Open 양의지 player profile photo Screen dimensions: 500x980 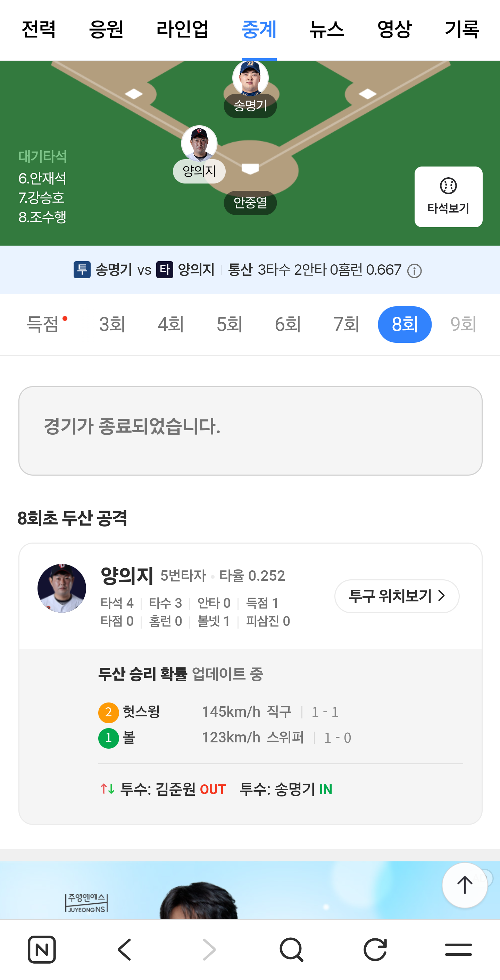click(62, 588)
